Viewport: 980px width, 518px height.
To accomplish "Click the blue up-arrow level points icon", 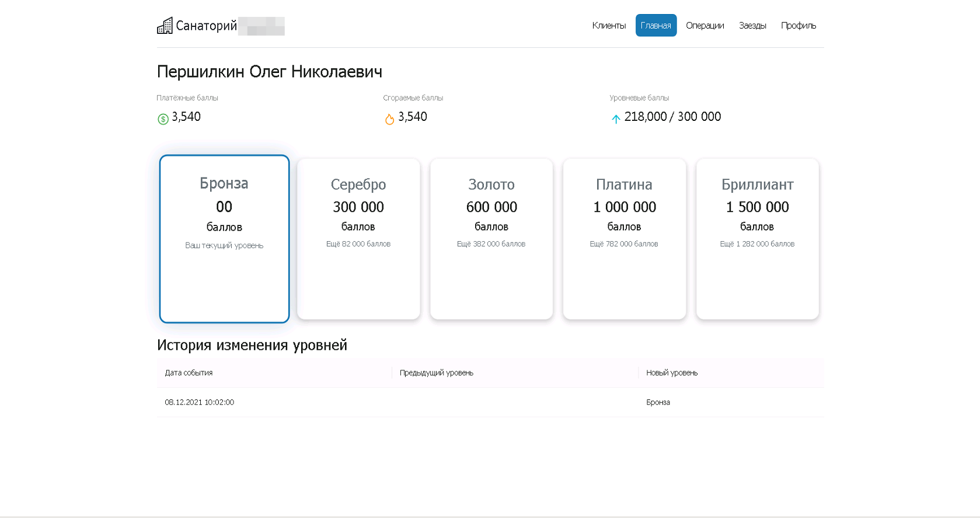I will (616, 119).
